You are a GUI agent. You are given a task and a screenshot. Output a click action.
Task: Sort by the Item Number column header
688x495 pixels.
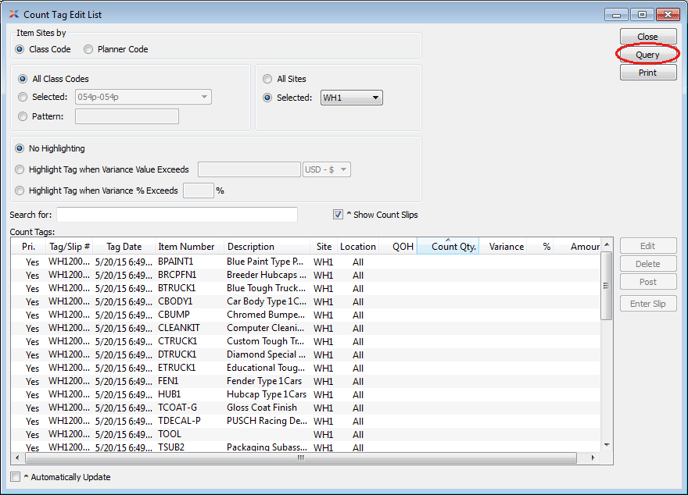tap(186, 247)
